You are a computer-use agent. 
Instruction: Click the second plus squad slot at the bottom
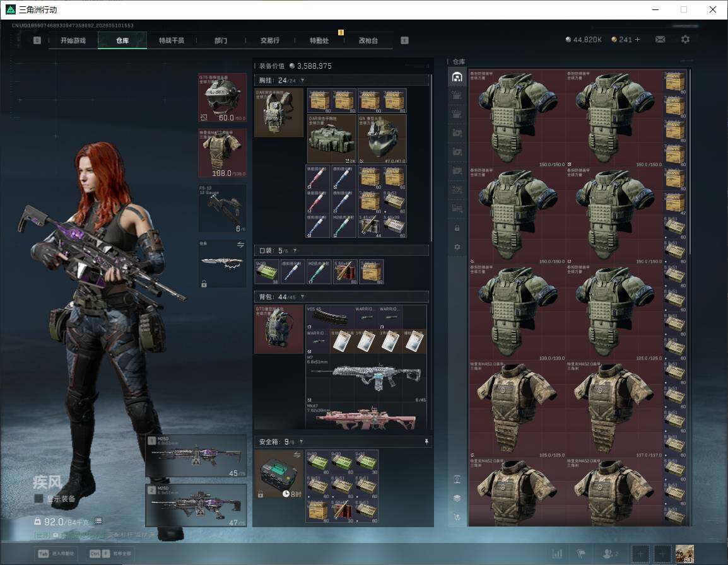tap(662, 554)
